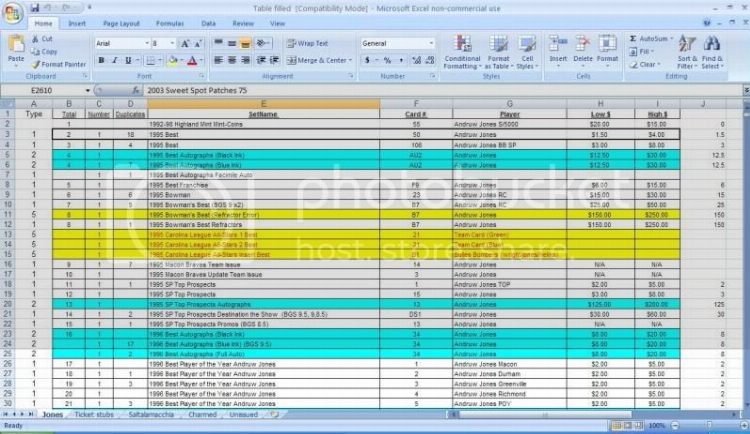Increase decimal places
The height and width of the screenshot is (434, 750).
point(417,60)
